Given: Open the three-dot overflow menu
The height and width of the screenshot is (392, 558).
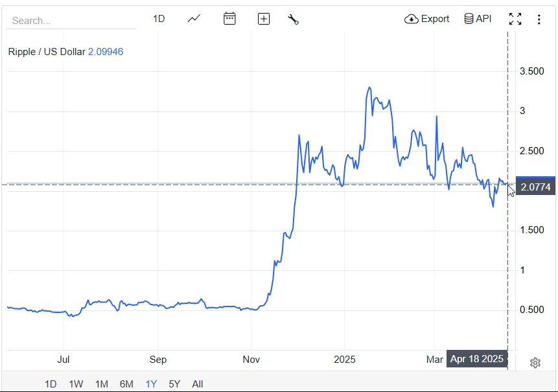Looking at the screenshot, I should coord(539,19).
